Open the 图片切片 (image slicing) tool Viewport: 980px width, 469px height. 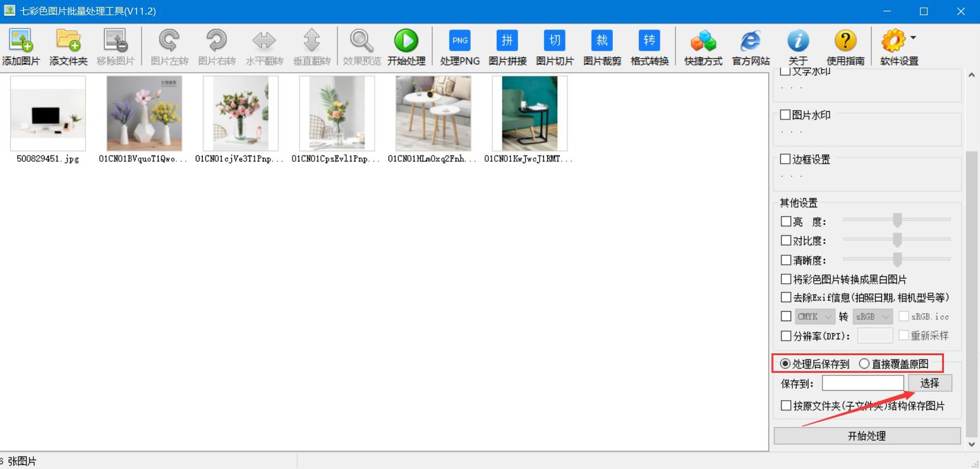[x=555, y=42]
